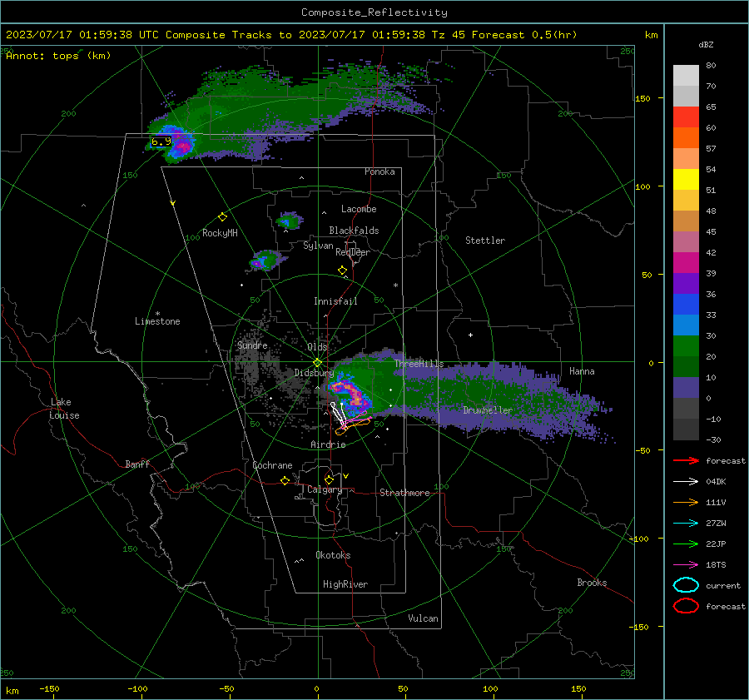
Task: Click the bright yellow swatch in dBZ scale
Action: click(686, 179)
